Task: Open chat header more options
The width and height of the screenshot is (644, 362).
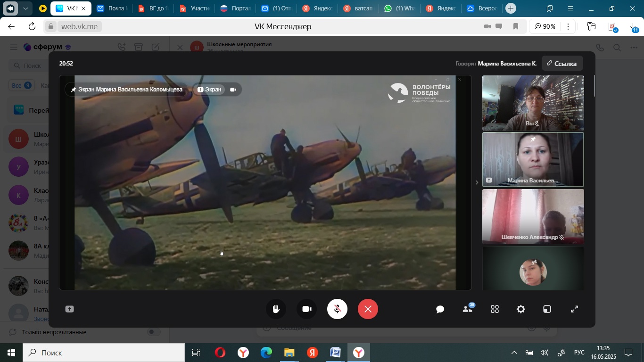Action: (634, 48)
